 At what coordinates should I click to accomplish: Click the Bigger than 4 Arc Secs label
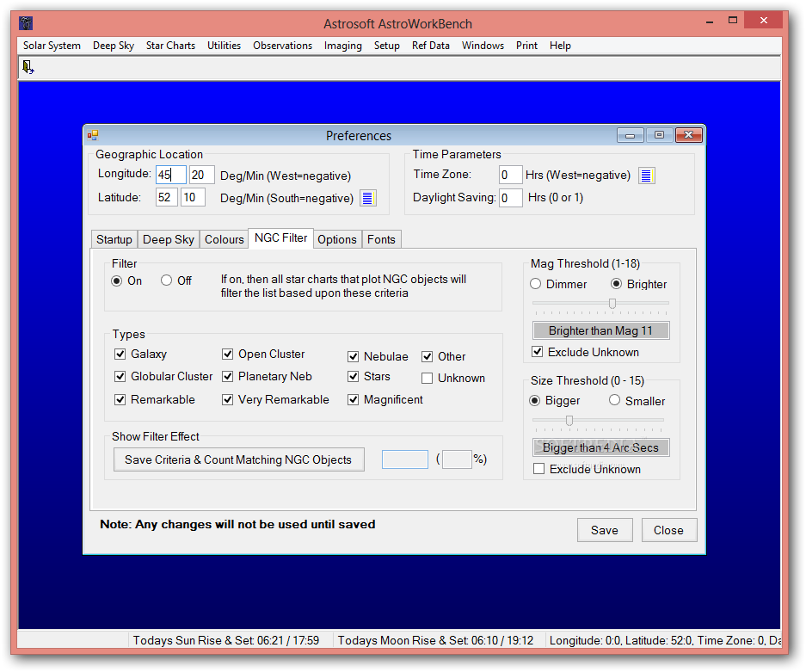[601, 447]
